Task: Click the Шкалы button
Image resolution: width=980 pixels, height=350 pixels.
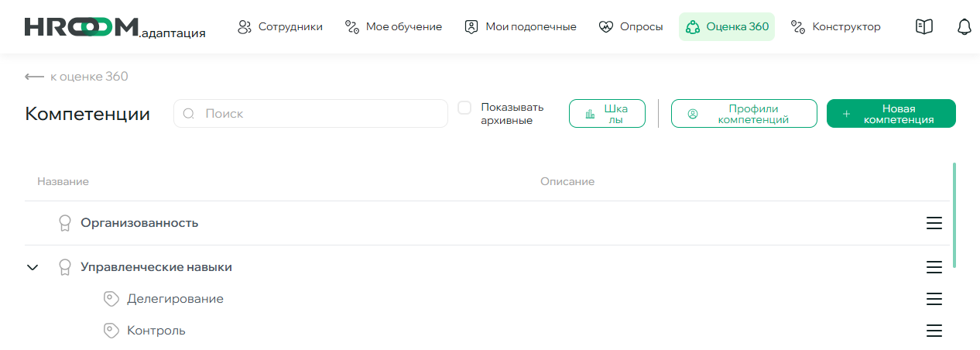Action: coord(607,114)
